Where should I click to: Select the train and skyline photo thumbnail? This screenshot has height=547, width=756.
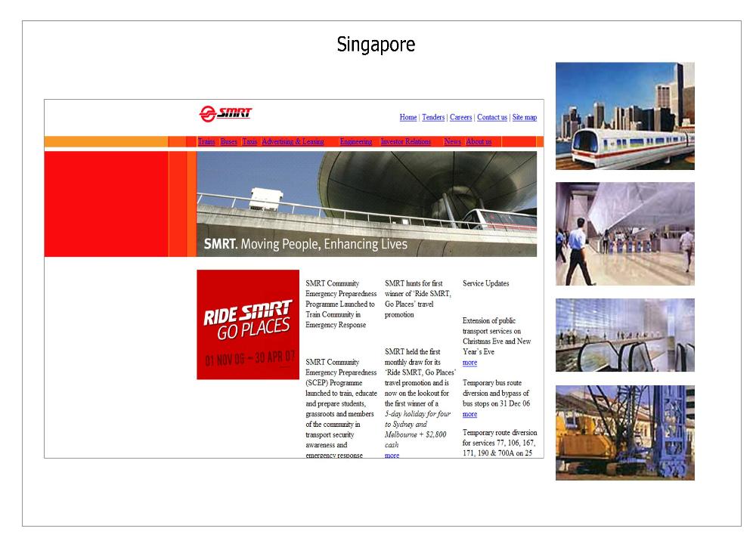pyautogui.click(x=624, y=116)
